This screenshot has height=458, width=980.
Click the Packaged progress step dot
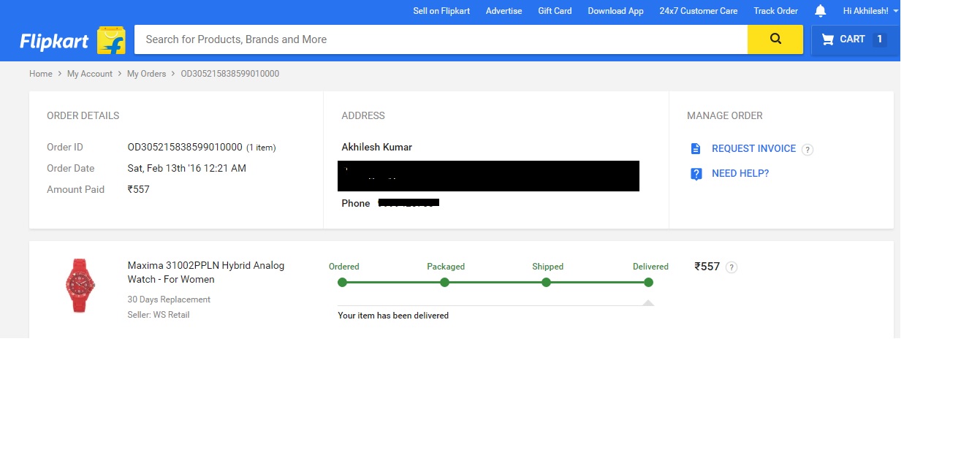point(444,283)
